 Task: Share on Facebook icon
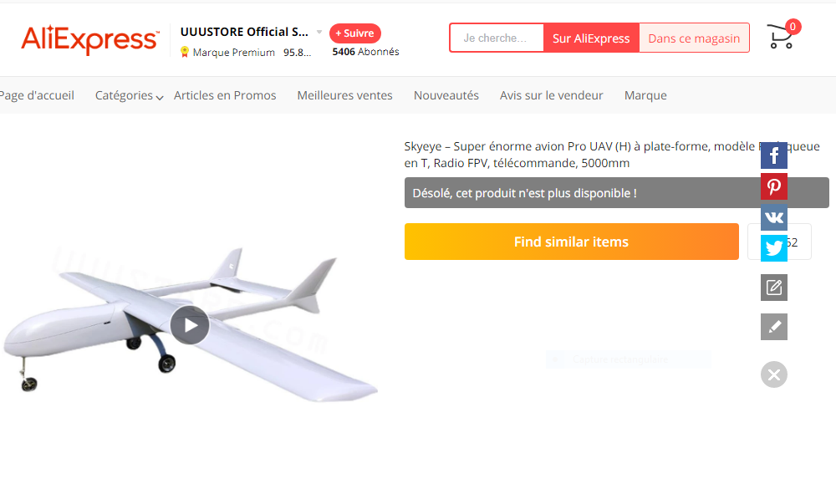pyautogui.click(x=773, y=155)
